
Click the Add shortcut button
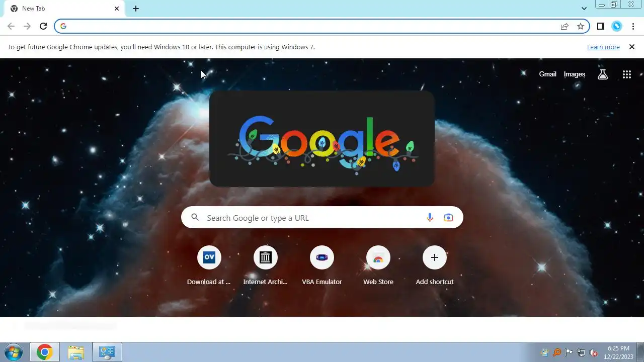tap(435, 265)
